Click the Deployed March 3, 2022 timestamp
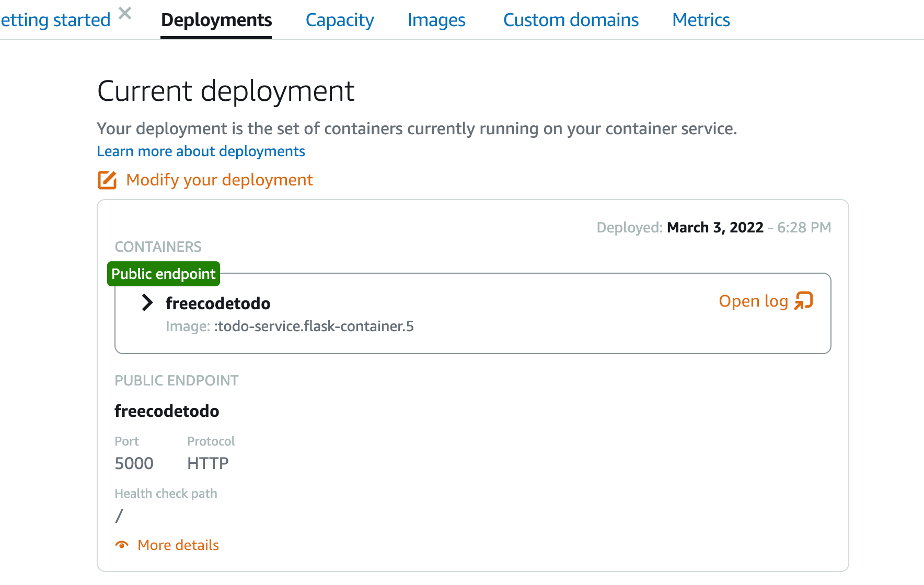 pos(714,228)
